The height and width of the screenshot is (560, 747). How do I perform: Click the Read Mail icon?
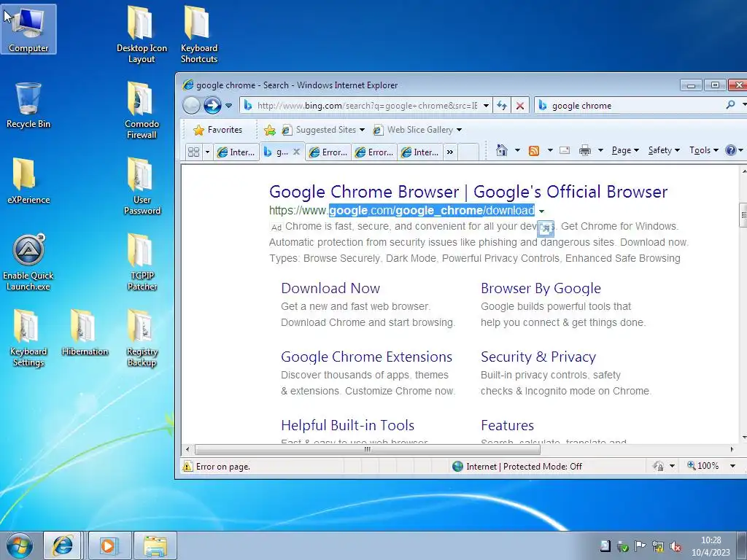[x=565, y=150]
